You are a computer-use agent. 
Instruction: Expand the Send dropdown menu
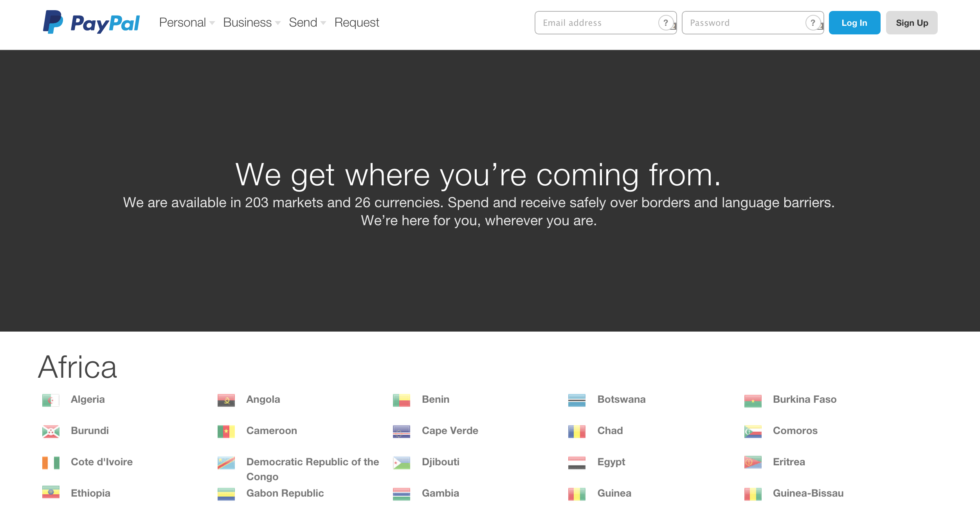pyautogui.click(x=306, y=23)
